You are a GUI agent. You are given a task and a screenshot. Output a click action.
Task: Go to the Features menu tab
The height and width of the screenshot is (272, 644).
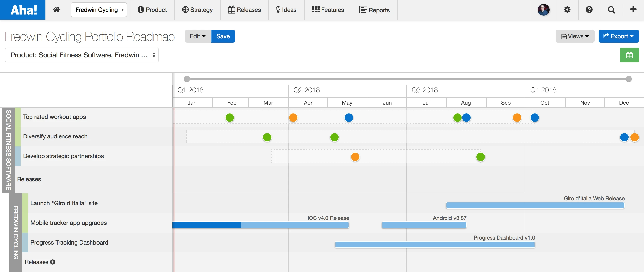(328, 10)
